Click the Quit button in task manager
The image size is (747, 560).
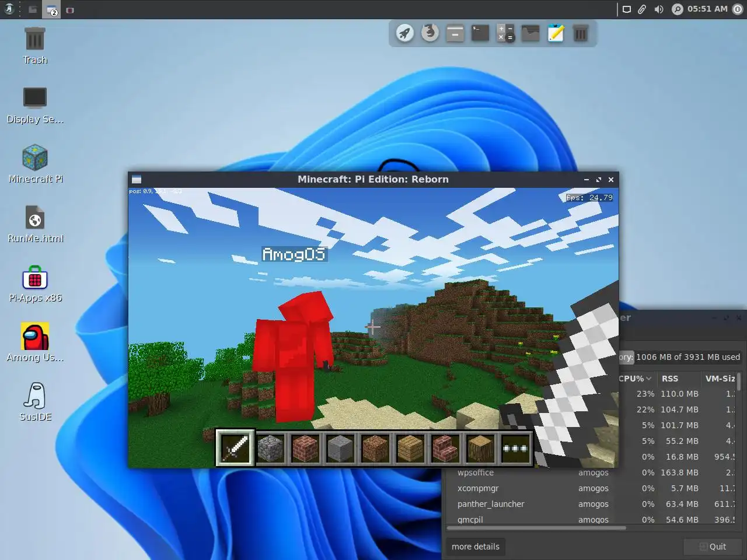713,547
